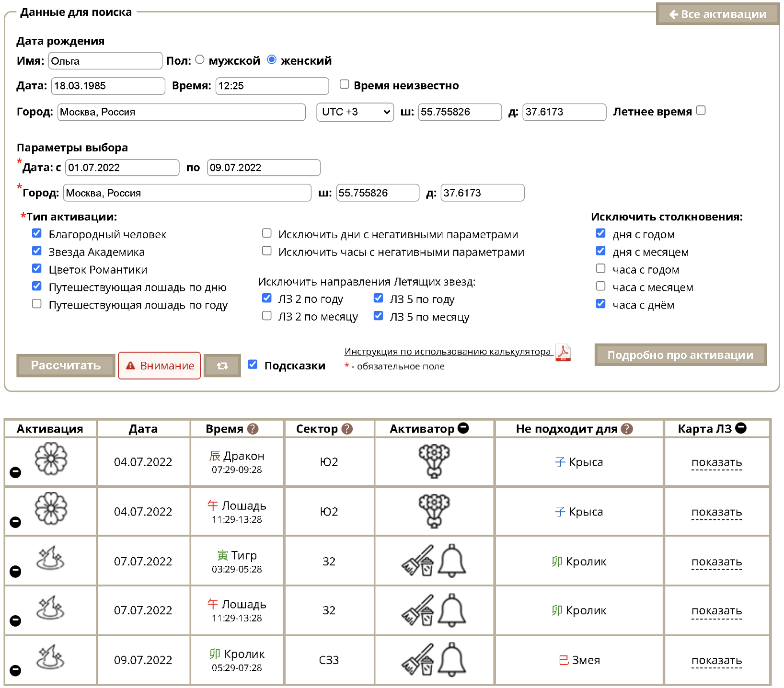Click Рассчитать button
Image resolution: width=784 pixels, height=688 pixels.
(66, 366)
